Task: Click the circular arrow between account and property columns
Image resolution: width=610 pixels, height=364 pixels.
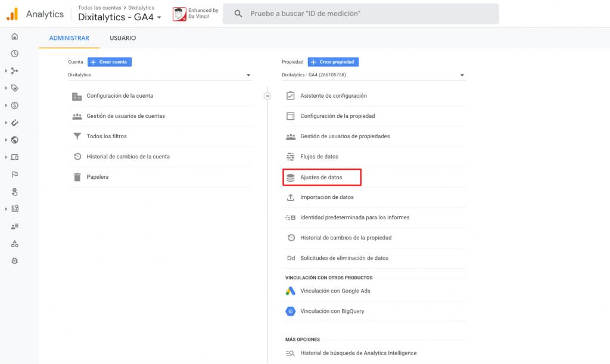Action: (267, 96)
